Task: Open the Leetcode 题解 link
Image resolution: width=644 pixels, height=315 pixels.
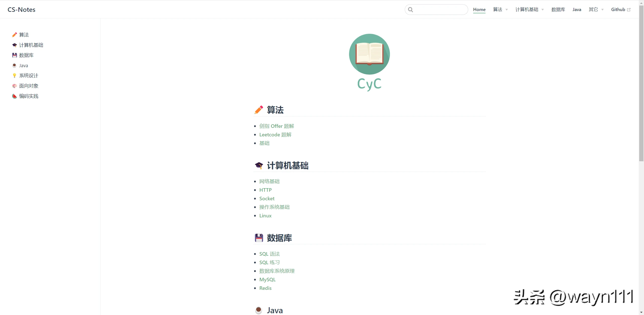Action: 275,135
